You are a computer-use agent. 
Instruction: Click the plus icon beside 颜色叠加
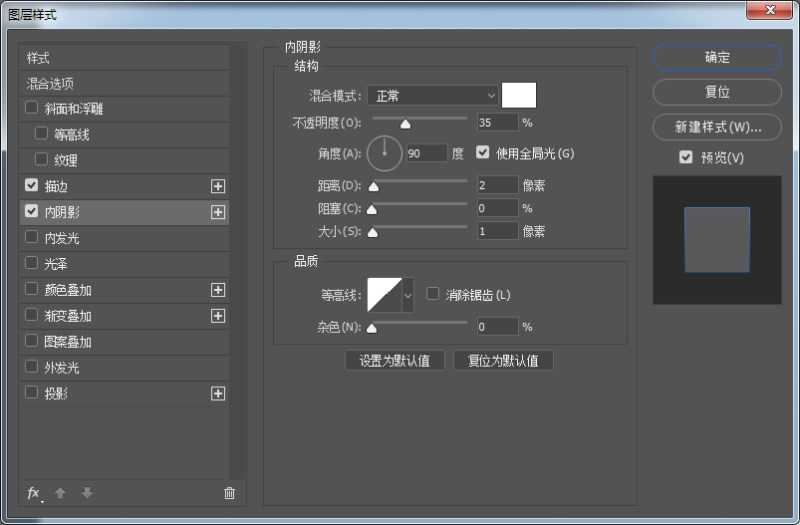click(x=218, y=290)
